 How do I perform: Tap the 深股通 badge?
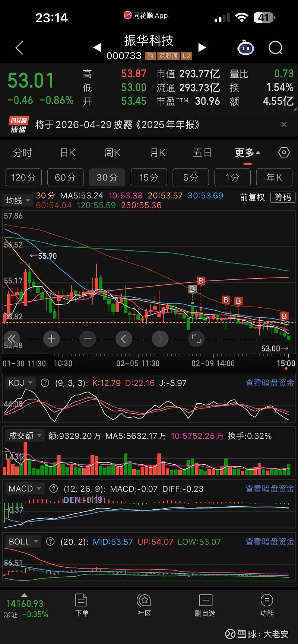coord(168,56)
